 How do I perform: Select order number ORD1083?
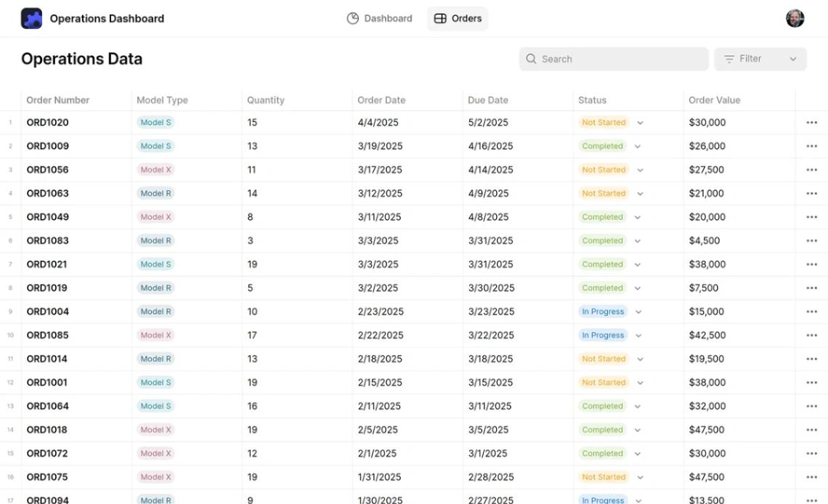47,240
